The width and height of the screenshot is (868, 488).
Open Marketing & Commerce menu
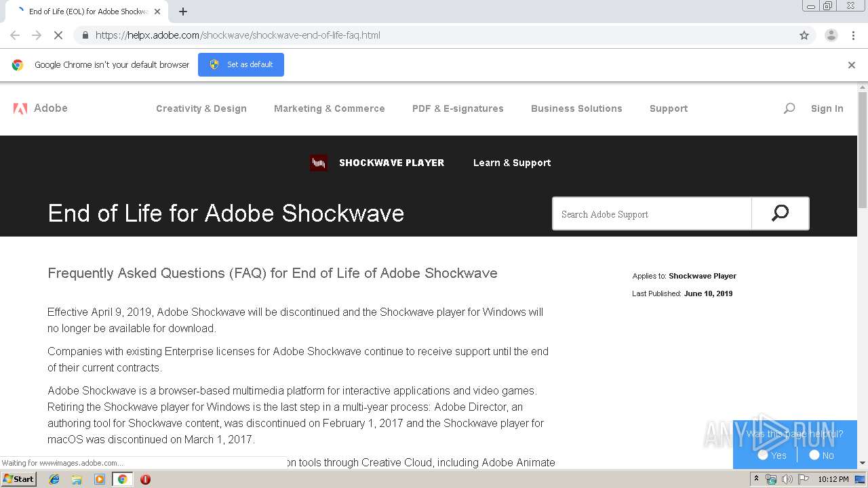coord(330,108)
